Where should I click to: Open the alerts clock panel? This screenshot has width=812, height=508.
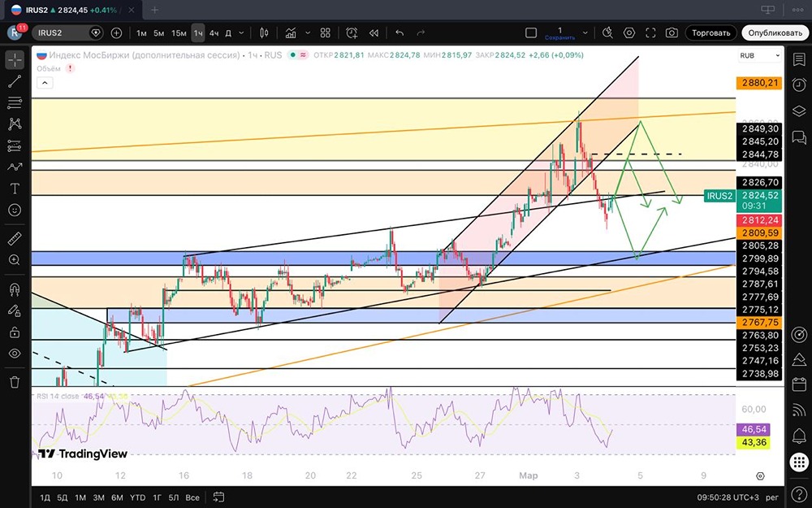pos(799,85)
